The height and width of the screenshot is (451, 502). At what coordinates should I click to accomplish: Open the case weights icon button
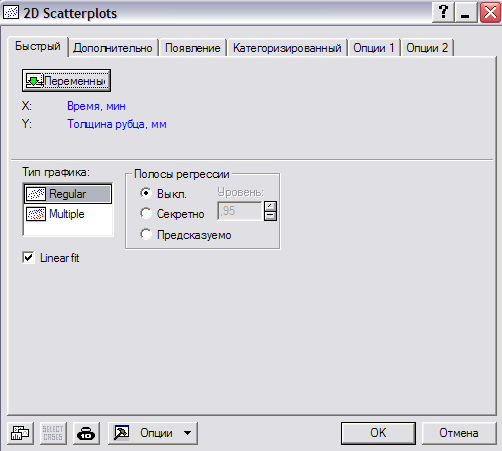point(86,433)
